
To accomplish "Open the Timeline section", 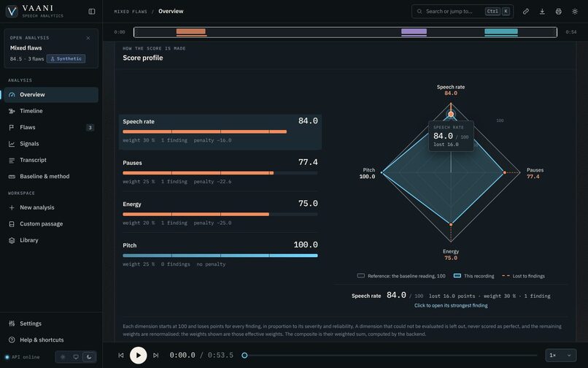I will [51, 111].
